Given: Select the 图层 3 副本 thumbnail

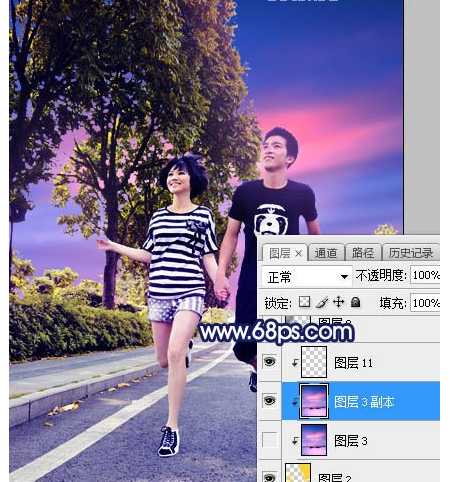Looking at the screenshot, I should click(314, 401).
